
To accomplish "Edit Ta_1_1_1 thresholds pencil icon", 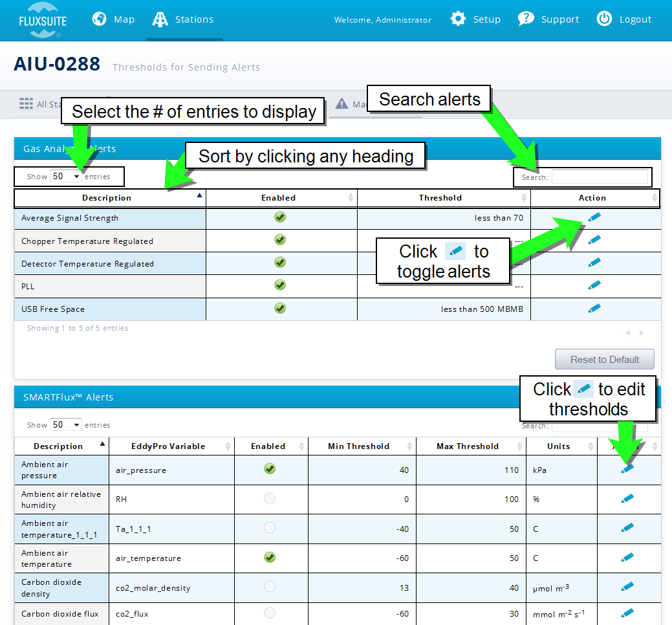I will [627, 528].
